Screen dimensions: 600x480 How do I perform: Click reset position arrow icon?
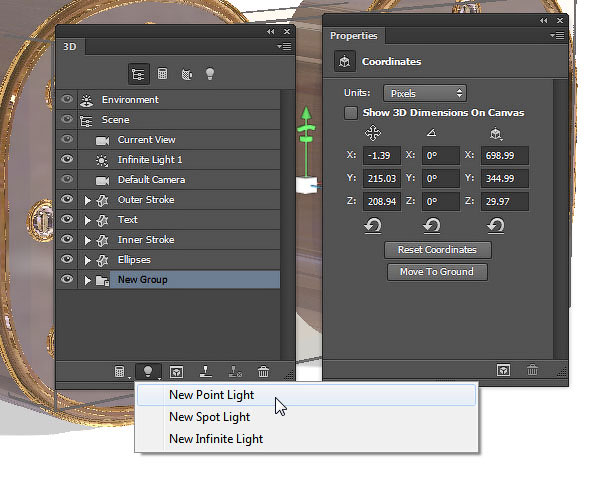[373, 226]
